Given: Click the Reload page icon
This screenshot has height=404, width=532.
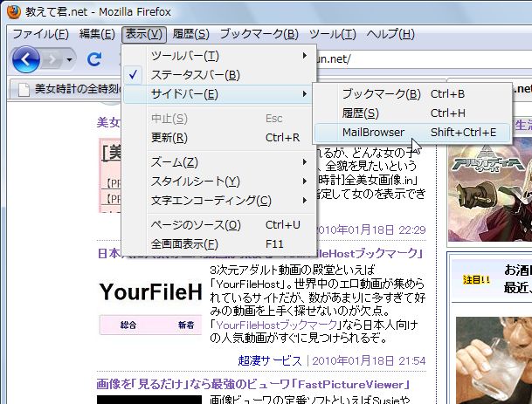Looking at the screenshot, I should click(x=94, y=59).
